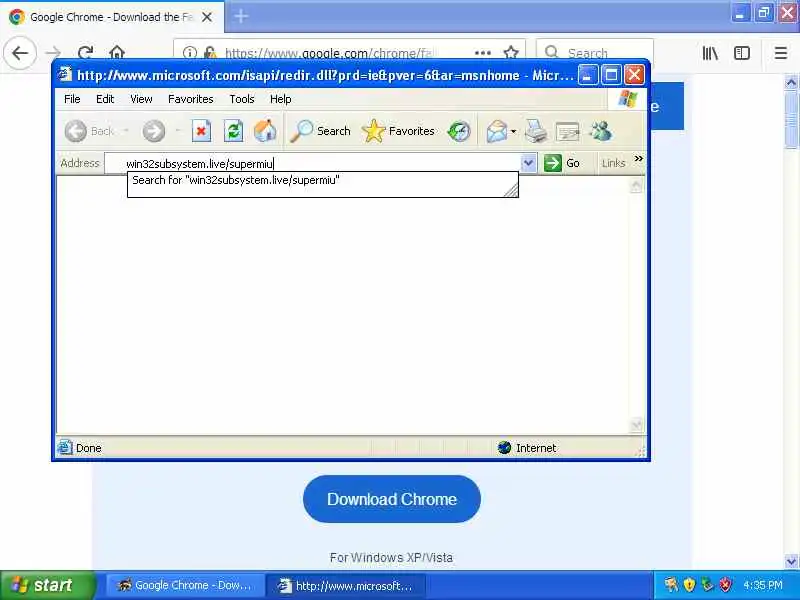Open the Favorites star pane
The height and width of the screenshot is (600, 800).
point(398,131)
